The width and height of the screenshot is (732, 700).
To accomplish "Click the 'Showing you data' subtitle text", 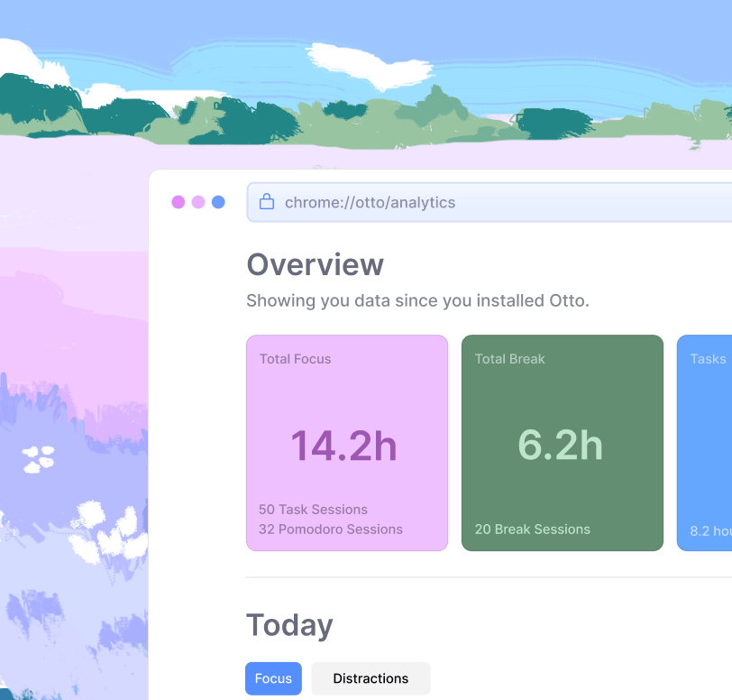I will pyautogui.click(x=417, y=300).
